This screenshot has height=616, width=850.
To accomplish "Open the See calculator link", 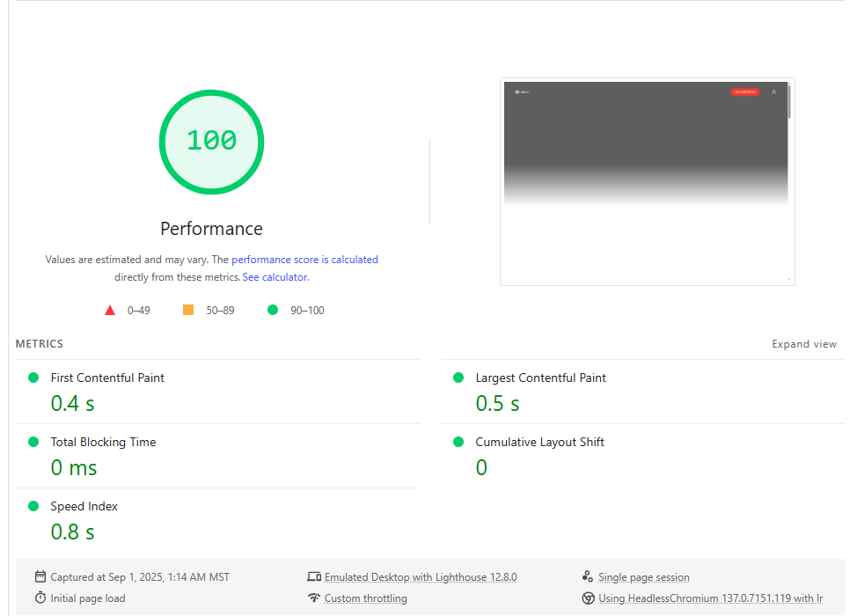I will pos(275,277).
